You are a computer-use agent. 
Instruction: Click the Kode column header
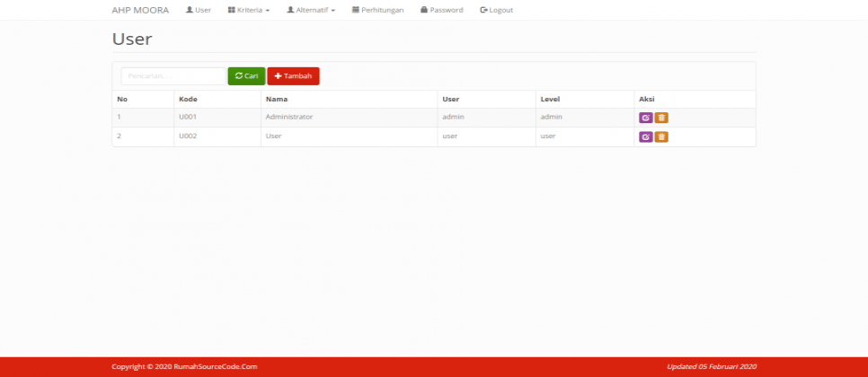point(217,100)
